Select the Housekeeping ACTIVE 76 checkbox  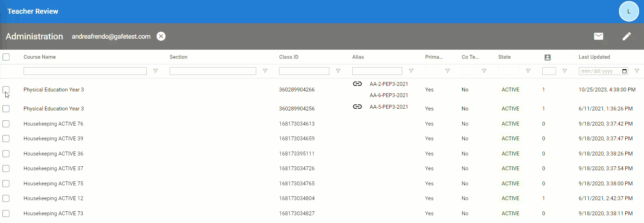6,124
